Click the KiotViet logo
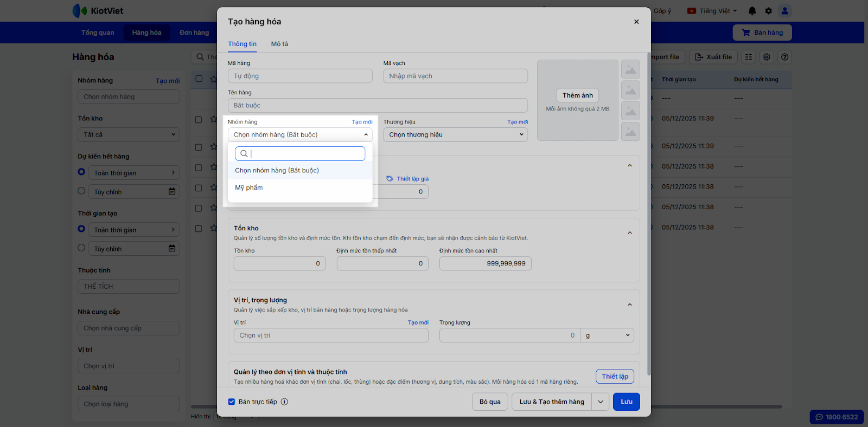The height and width of the screenshot is (427, 868). click(x=98, y=11)
